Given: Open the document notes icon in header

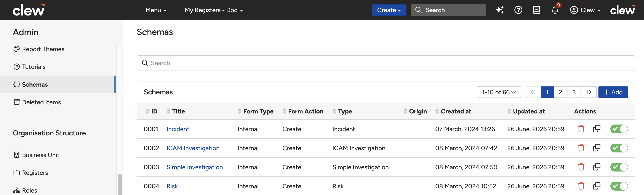Looking at the screenshot, I should [x=537, y=10].
